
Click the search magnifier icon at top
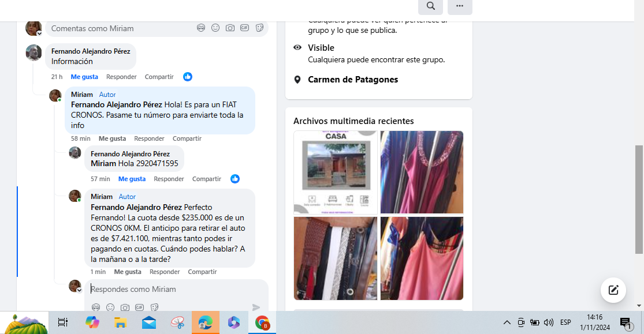430,6
